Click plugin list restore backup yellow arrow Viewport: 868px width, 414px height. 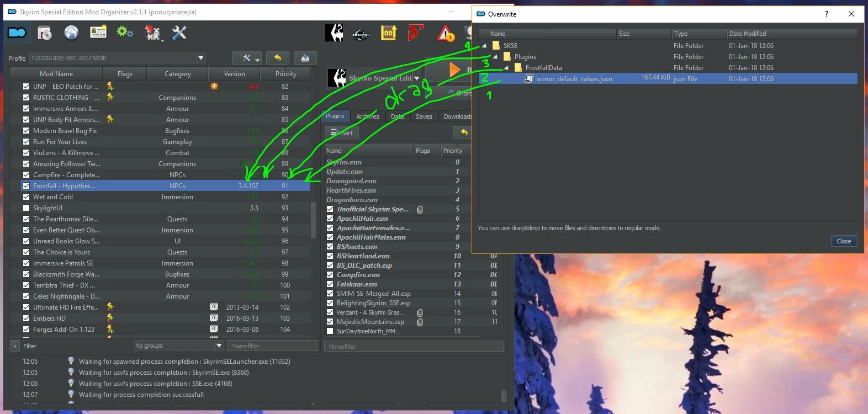pyautogui.click(x=464, y=132)
